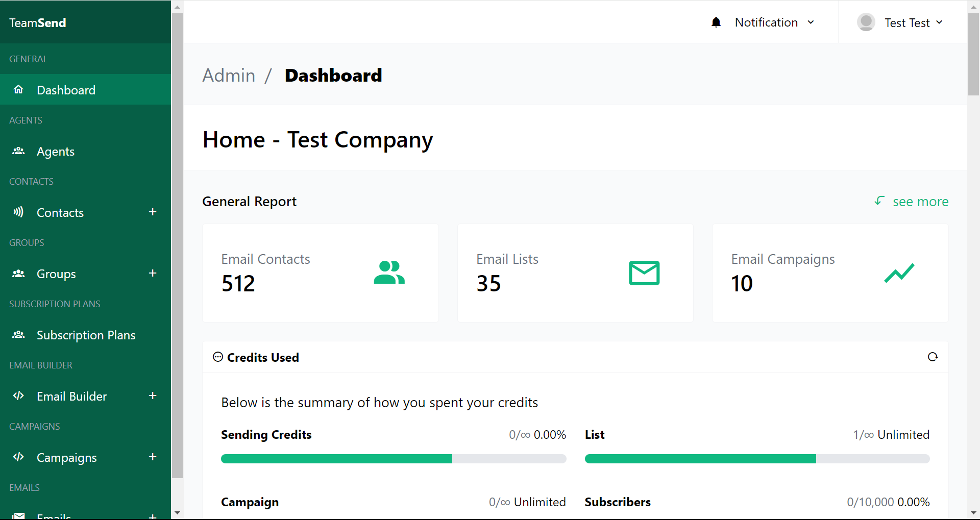Refresh the Credits Used panel

point(933,357)
